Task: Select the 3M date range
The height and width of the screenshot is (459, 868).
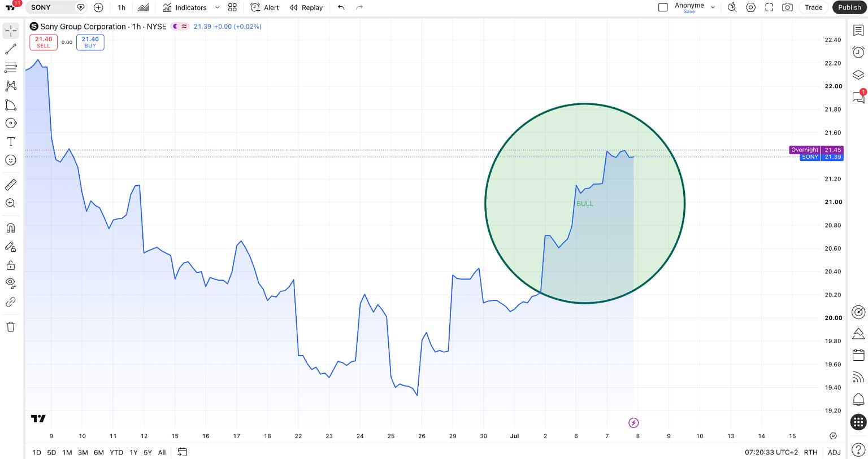Action: 83,452
